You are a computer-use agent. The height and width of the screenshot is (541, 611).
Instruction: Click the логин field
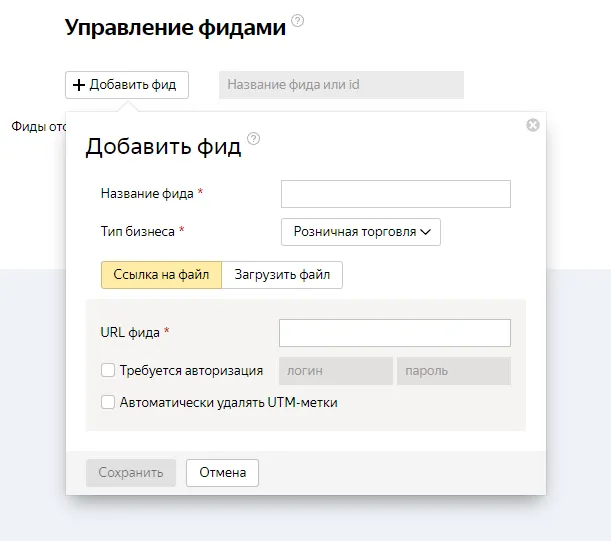click(336, 371)
